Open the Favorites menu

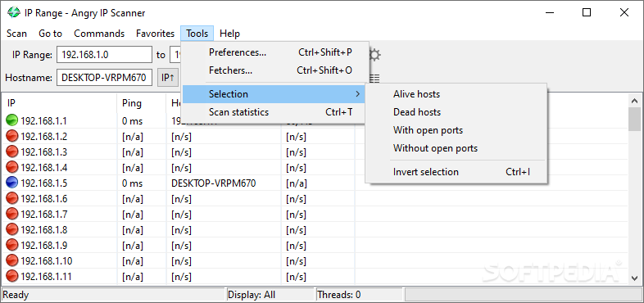point(155,34)
